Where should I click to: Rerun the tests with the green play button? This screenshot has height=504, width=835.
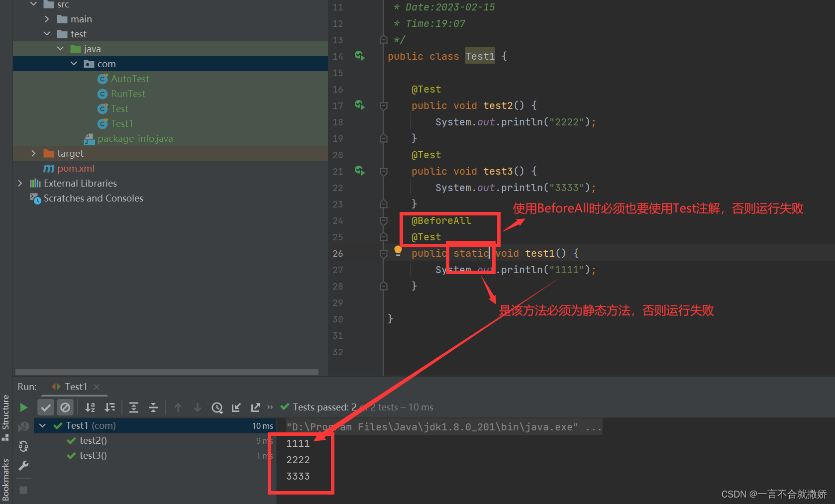tap(23, 407)
